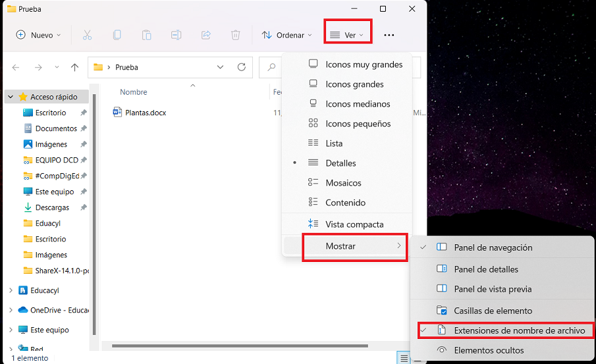The image size is (596, 364).
Task: Click the Copy icon in toolbar
Action: [117, 35]
